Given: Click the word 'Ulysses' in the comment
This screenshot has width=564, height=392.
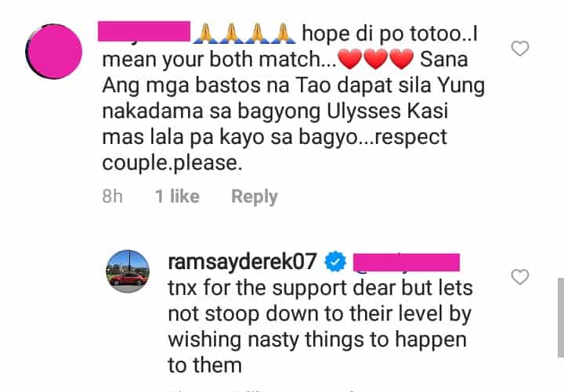Looking at the screenshot, I should coord(363,111).
